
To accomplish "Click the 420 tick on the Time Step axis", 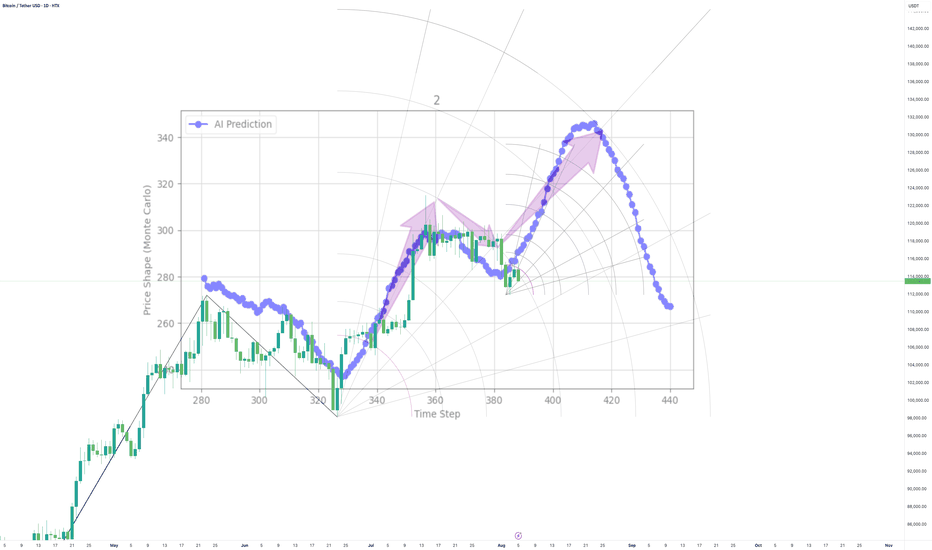I will [611, 400].
